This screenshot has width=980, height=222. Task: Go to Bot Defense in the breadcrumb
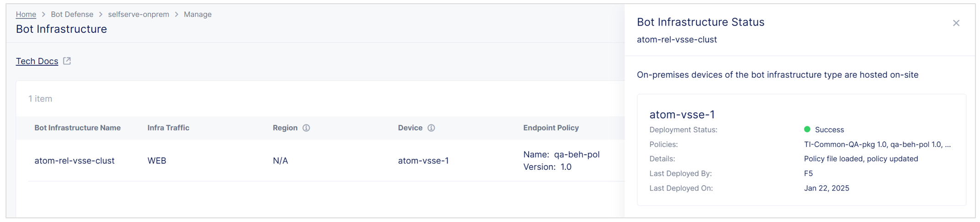coord(72,14)
